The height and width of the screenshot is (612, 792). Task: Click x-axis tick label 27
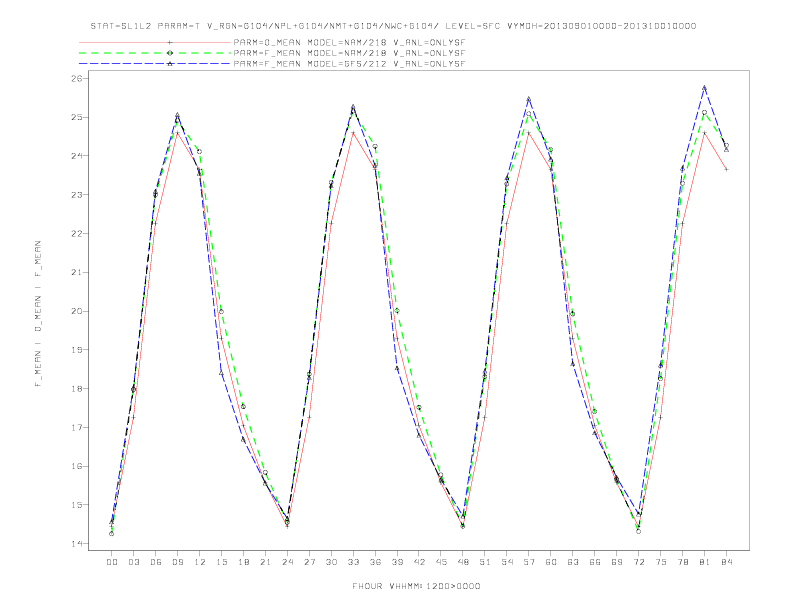coord(309,562)
